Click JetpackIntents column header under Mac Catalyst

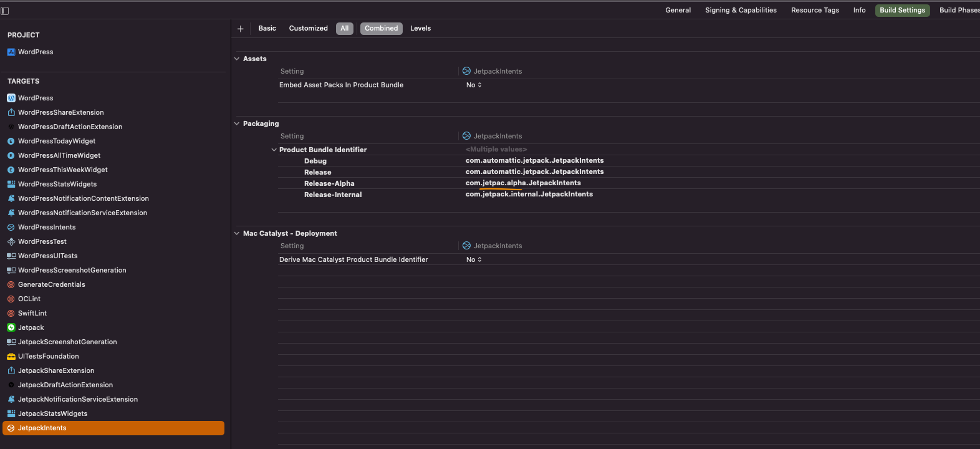point(492,246)
